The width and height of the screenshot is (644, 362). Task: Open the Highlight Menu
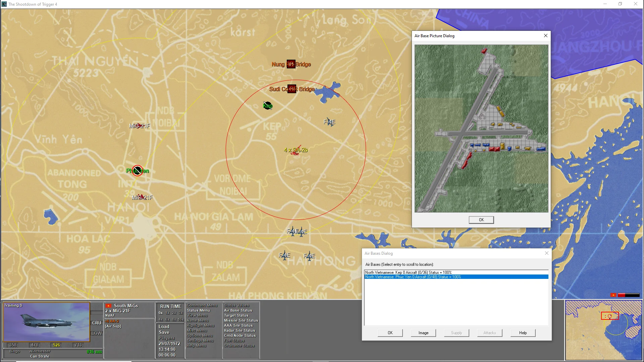201,325
